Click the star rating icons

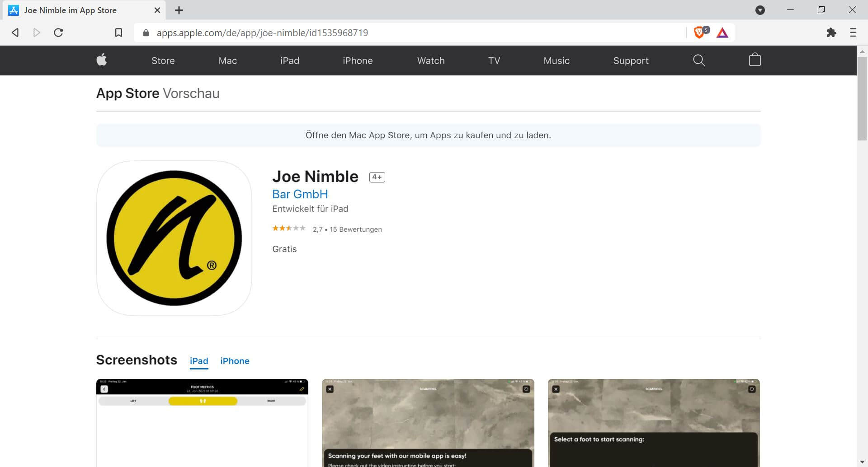tap(289, 229)
